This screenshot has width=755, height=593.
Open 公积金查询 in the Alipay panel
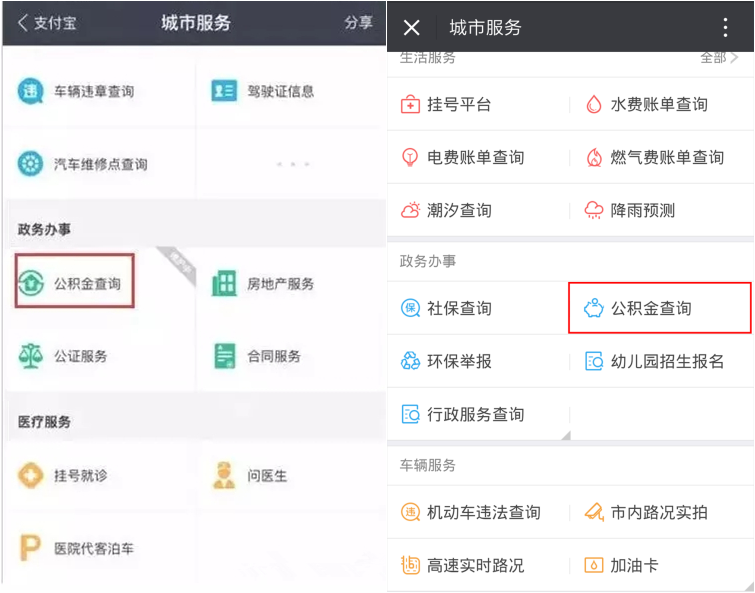tap(75, 283)
